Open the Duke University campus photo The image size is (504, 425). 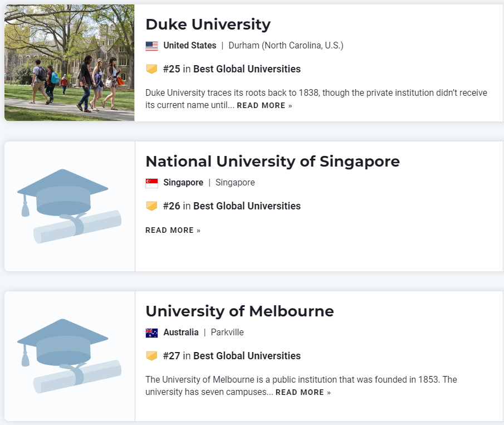pos(70,62)
